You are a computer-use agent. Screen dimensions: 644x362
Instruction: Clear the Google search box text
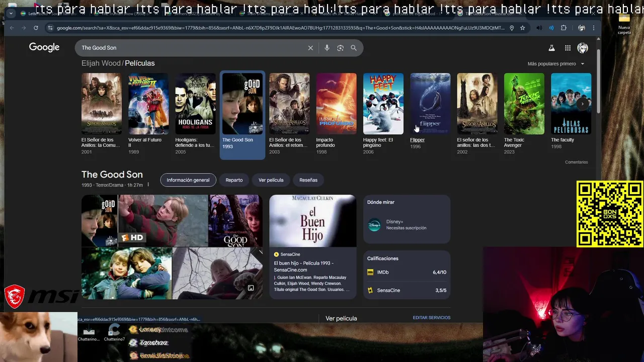pos(310,48)
